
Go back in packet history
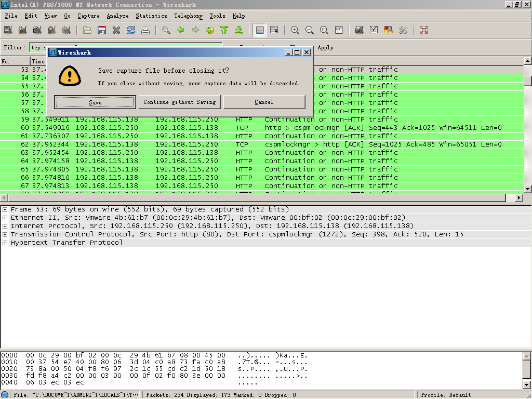tap(181, 30)
